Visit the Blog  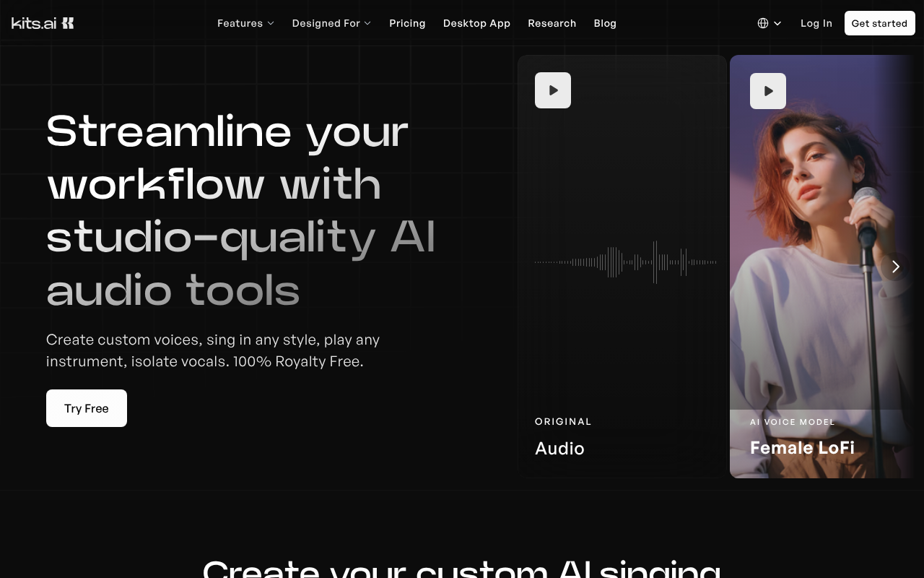[x=605, y=23]
